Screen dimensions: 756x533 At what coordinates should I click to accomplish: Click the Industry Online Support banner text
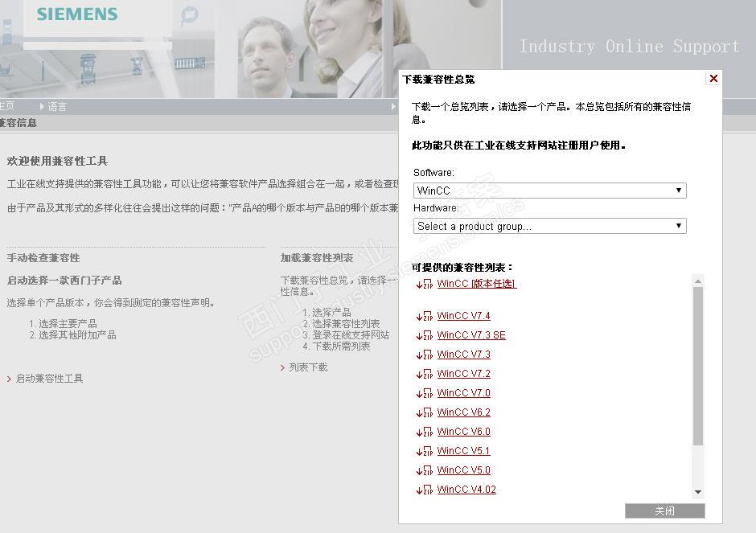coord(629,47)
